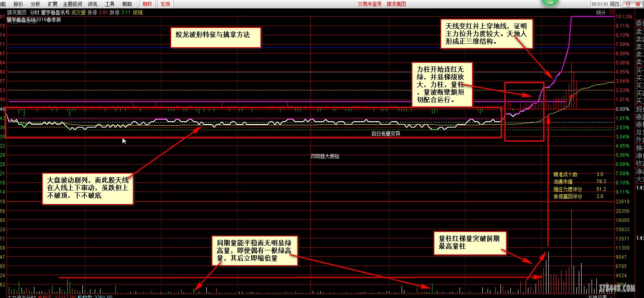
Task: Click the 行情 button
Action: (633, 4)
